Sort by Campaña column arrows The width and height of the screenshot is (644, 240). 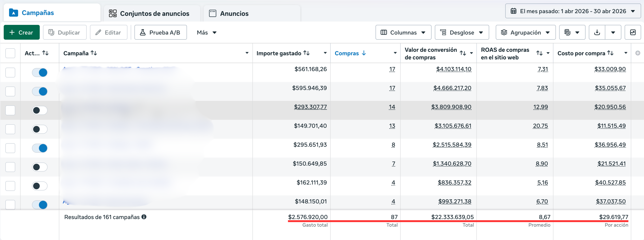click(94, 53)
